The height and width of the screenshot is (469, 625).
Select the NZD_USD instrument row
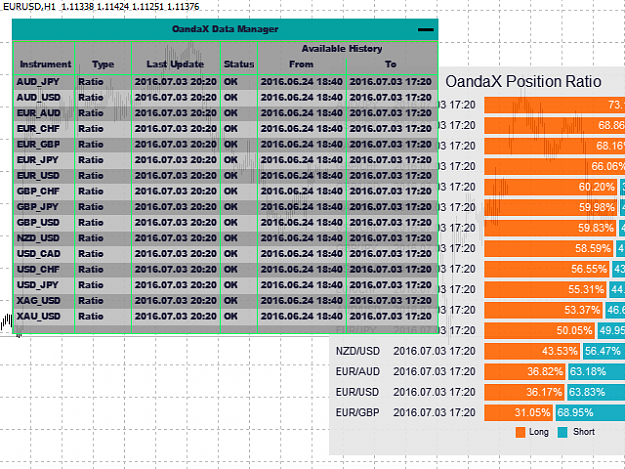tap(225, 238)
